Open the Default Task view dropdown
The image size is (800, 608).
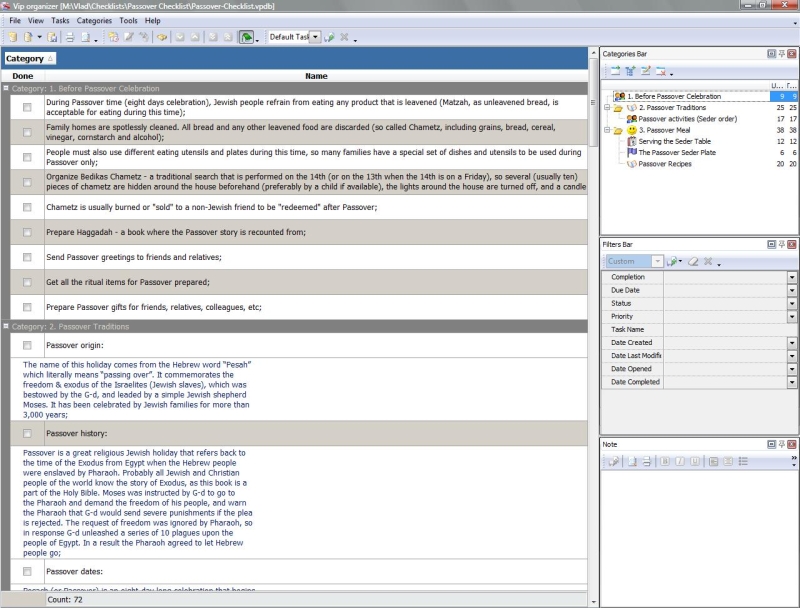tap(315, 37)
